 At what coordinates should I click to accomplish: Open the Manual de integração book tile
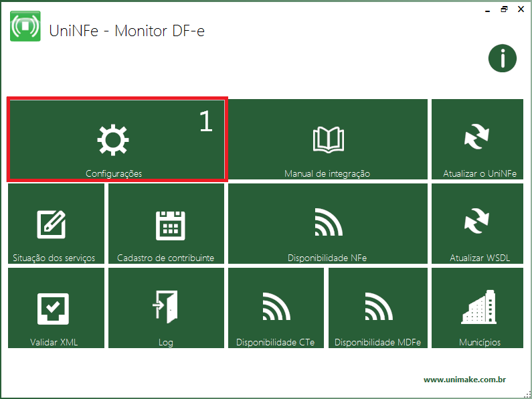tap(328, 139)
